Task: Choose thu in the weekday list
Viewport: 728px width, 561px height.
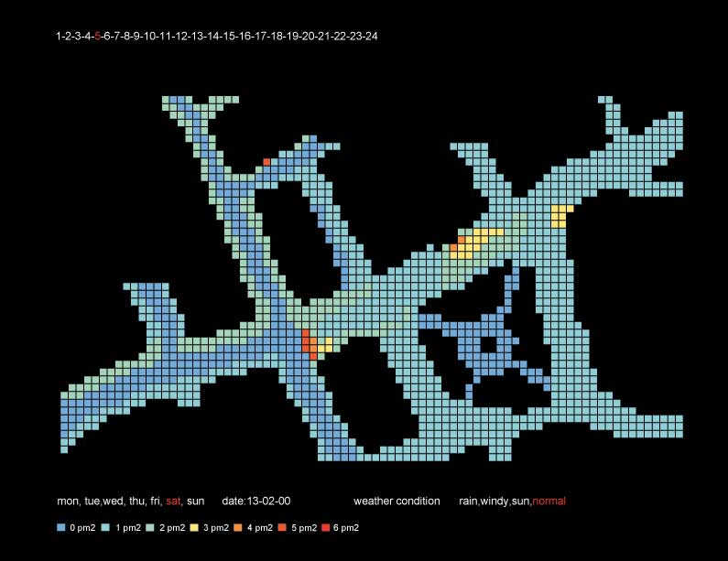Action: click(136, 502)
